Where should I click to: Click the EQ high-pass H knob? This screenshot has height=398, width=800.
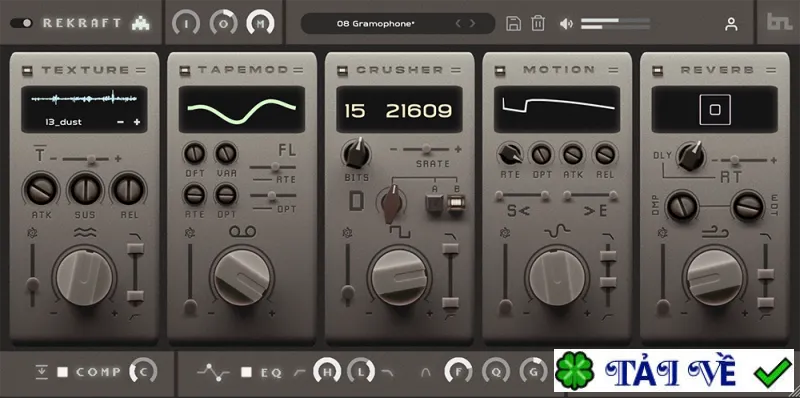coord(327,371)
